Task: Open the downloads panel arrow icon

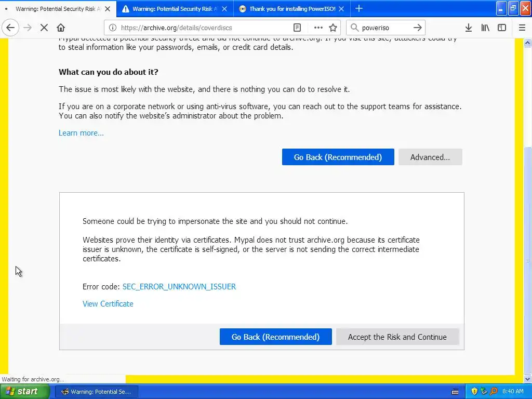Action: pos(469,28)
